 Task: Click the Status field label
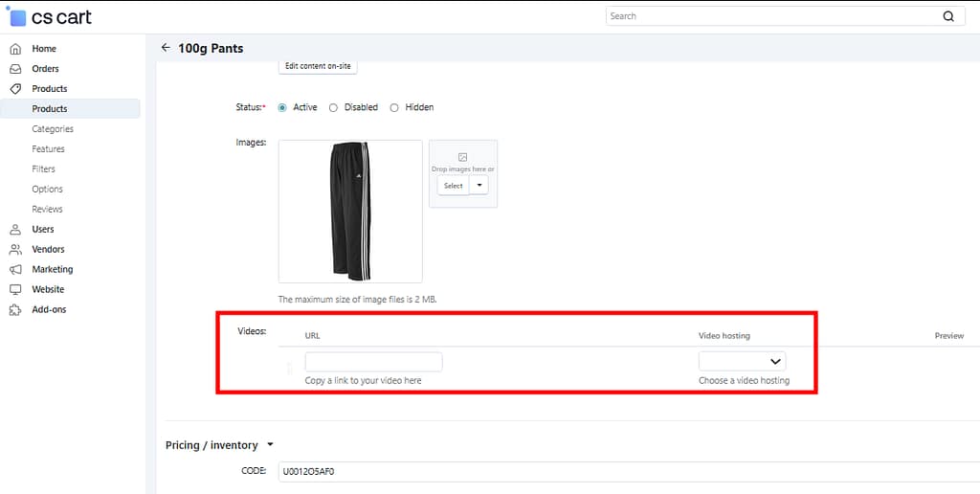coord(251,107)
